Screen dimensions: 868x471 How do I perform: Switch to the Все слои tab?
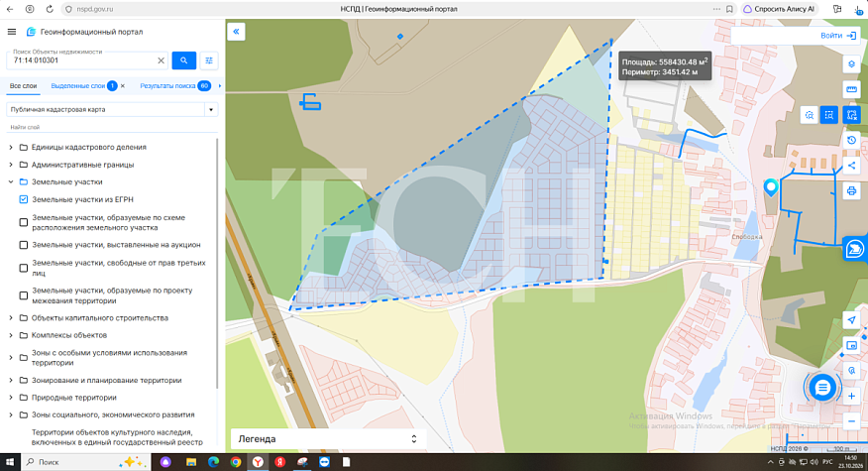click(x=23, y=86)
